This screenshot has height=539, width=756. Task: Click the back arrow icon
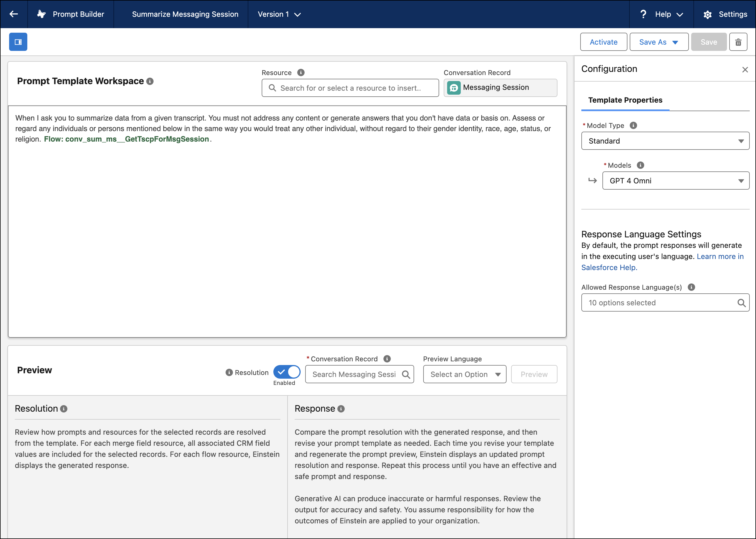click(14, 14)
